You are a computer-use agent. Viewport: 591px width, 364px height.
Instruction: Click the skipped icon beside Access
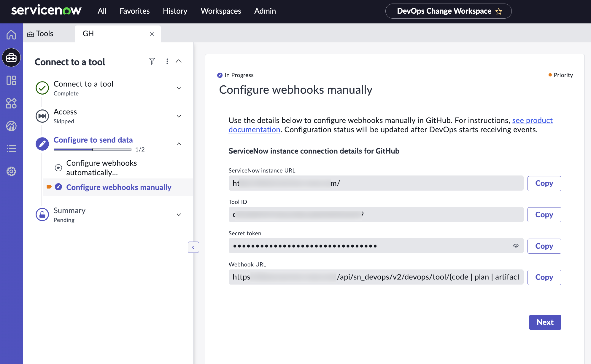[x=42, y=116]
